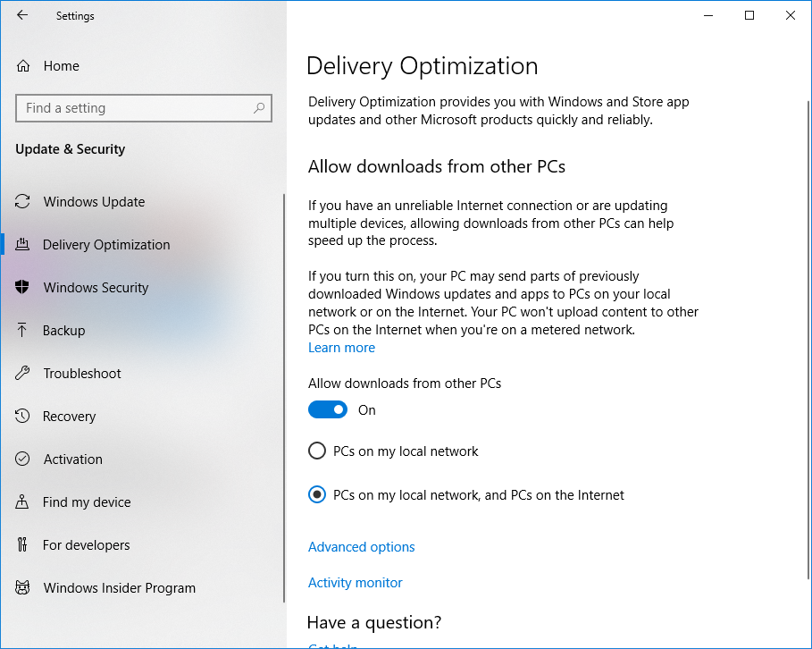Open the Windows Update page
The width and height of the screenshot is (812, 649).
point(142,201)
